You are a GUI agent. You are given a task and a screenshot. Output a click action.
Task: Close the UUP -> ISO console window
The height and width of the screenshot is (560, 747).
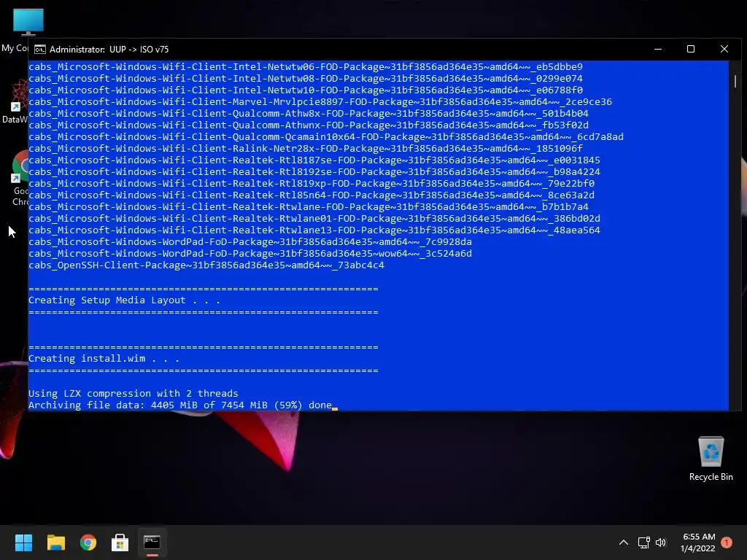pyautogui.click(x=724, y=49)
